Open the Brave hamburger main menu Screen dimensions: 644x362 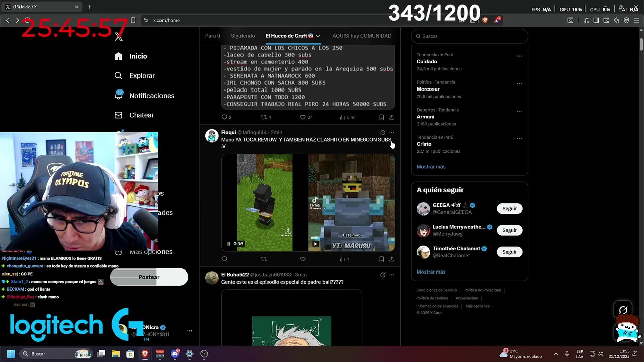(x=636, y=20)
